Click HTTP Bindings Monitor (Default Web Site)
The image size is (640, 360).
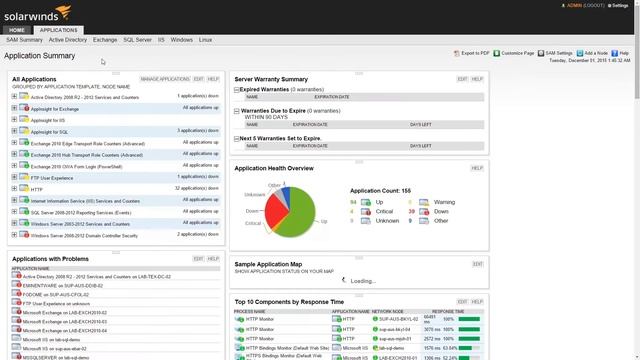287,348
